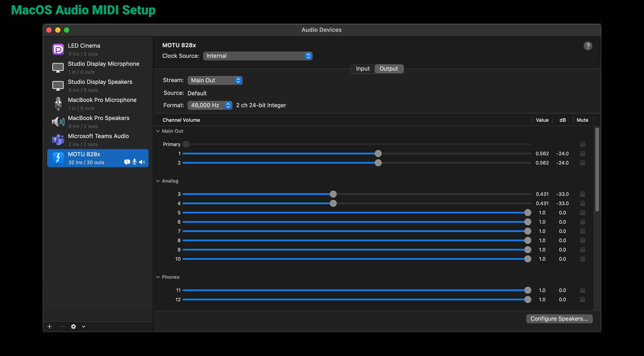
Task: Click the microphone icon on MOTU 828x row
Action: pos(134,162)
